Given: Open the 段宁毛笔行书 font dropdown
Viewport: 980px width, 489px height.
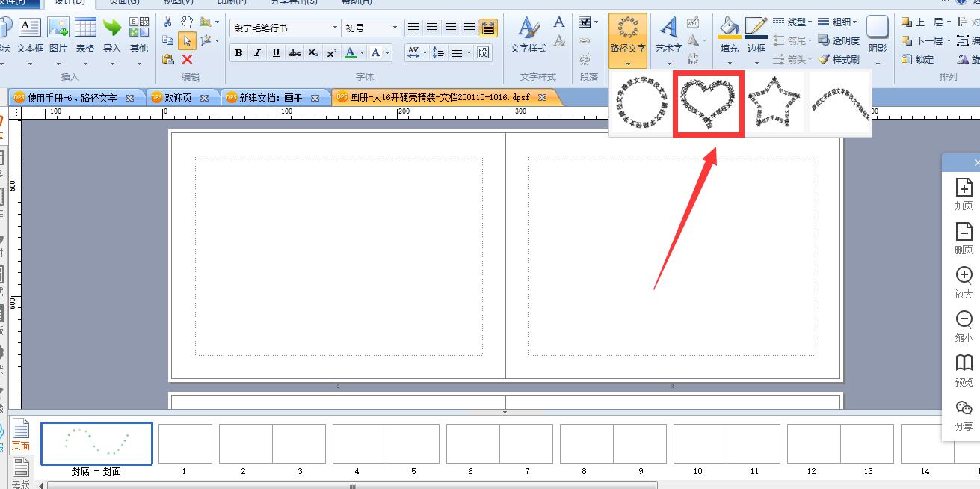Looking at the screenshot, I should pyautogui.click(x=285, y=28).
